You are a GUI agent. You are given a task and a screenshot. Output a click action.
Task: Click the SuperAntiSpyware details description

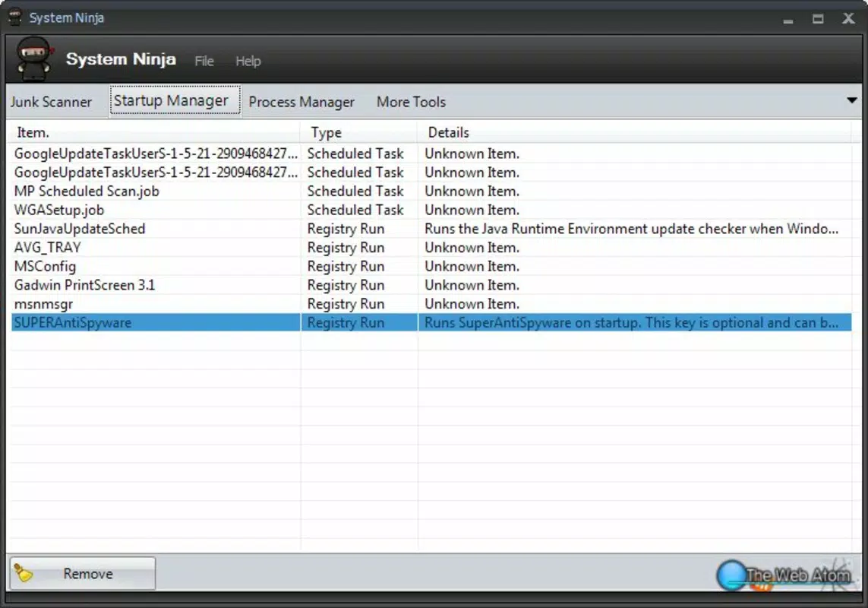[631, 322]
